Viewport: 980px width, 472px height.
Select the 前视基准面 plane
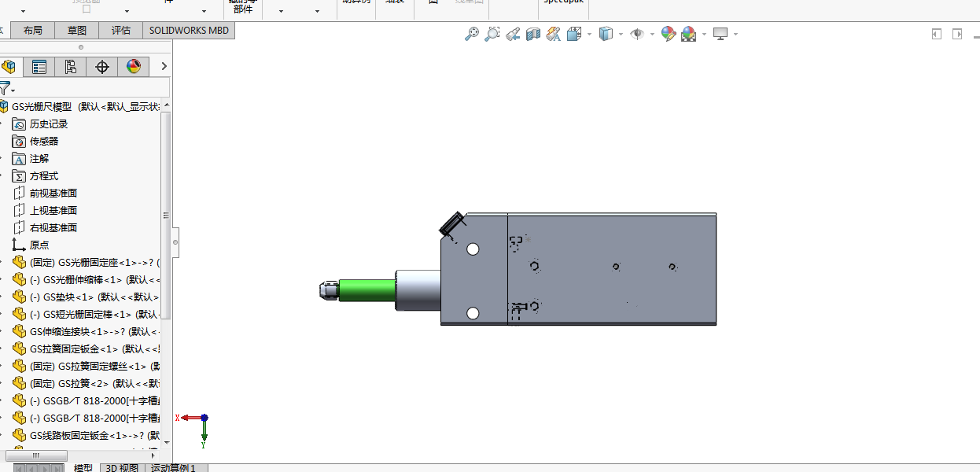(53, 194)
